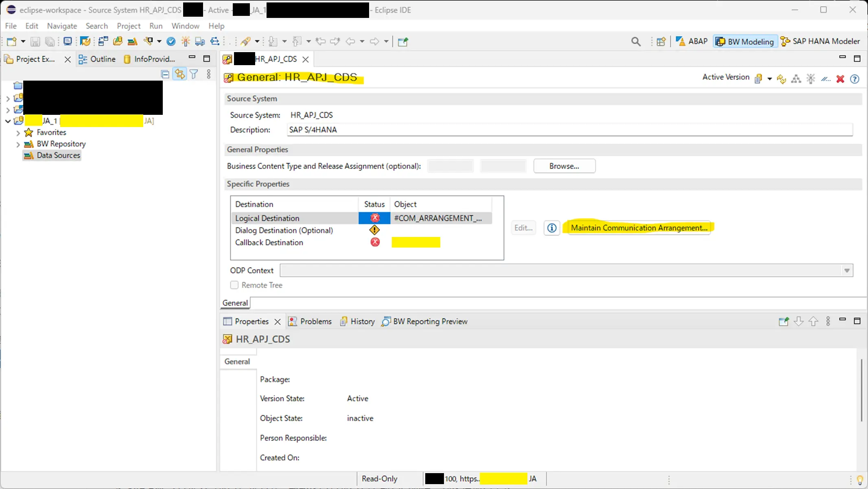Open the BW Reporting Preview tab

(424, 322)
